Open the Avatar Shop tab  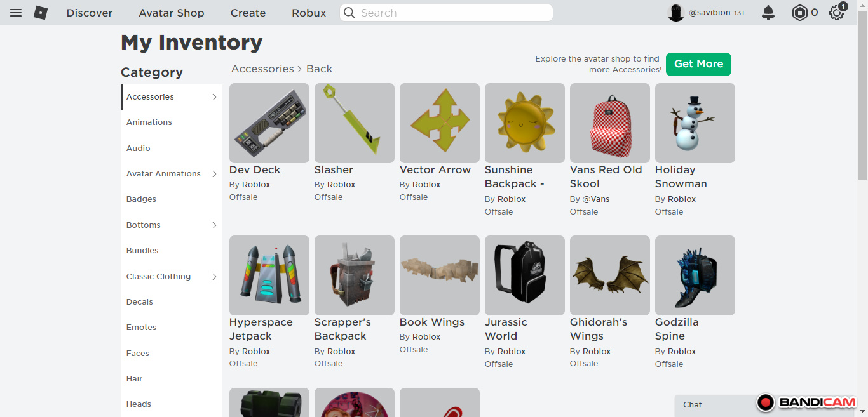tap(172, 13)
